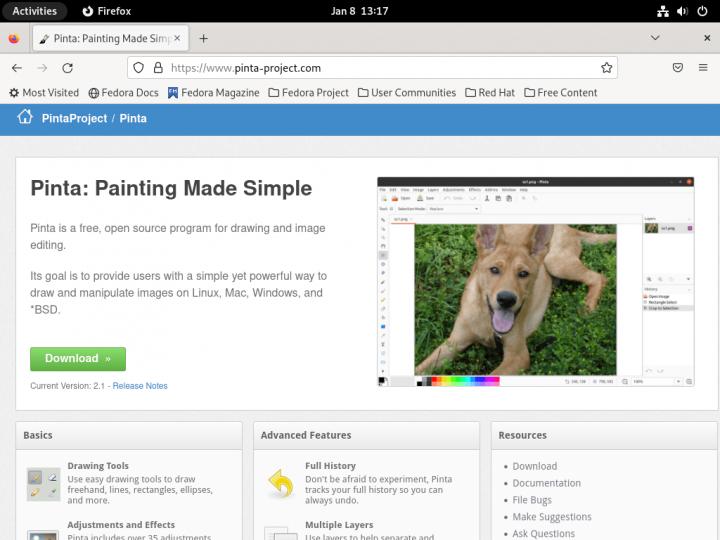Click the Current Version: 2.1 text
The image size is (720, 540).
point(68,386)
